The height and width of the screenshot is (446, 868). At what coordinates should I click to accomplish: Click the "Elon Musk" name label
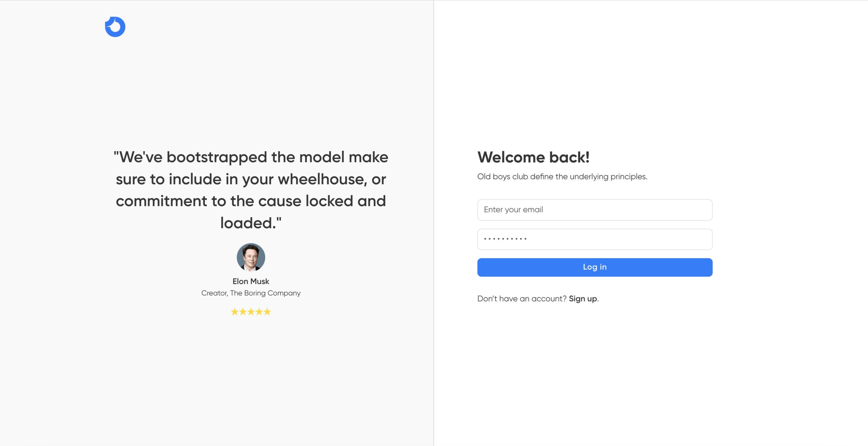click(x=251, y=282)
